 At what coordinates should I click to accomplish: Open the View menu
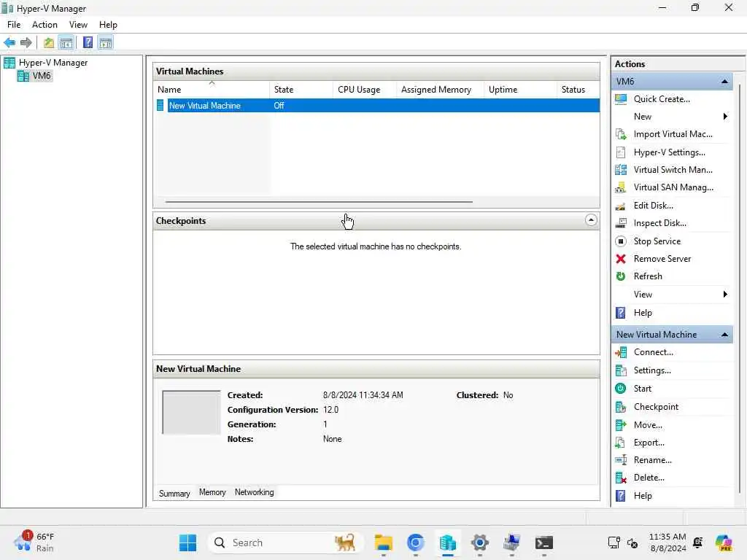pos(78,25)
